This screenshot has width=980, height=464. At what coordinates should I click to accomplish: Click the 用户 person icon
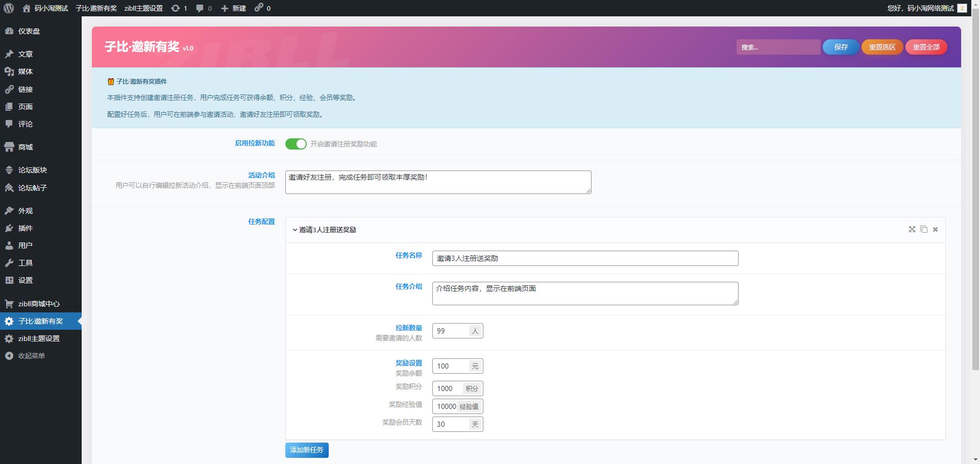coord(9,246)
